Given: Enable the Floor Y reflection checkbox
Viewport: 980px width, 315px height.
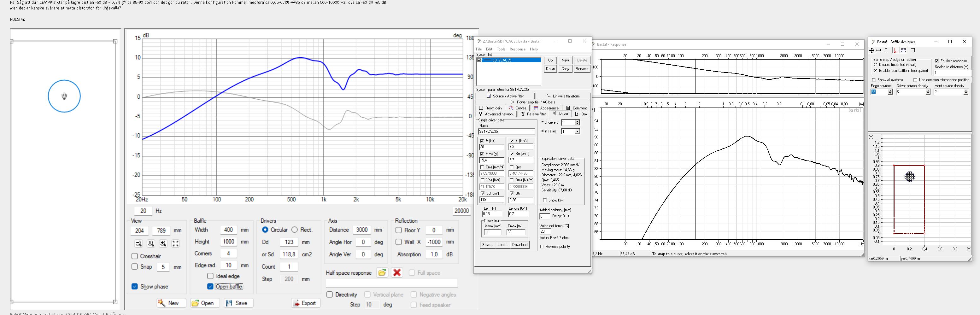Looking at the screenshot, I should tap(399, 230).
